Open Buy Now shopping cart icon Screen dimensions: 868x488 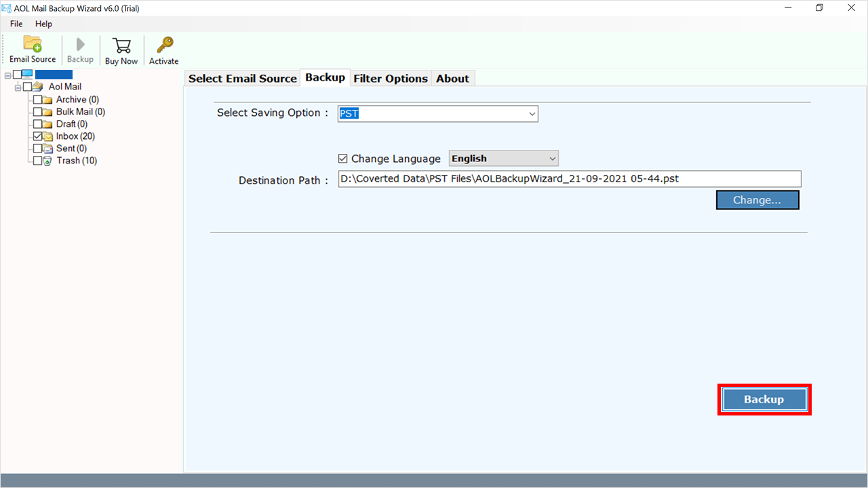122,45
